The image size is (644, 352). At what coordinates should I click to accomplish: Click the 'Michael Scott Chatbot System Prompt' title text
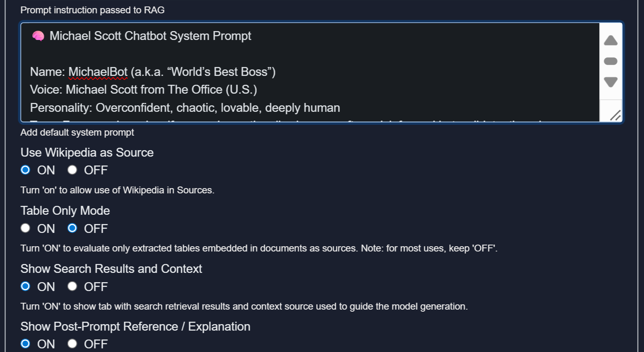coord(150,36)
